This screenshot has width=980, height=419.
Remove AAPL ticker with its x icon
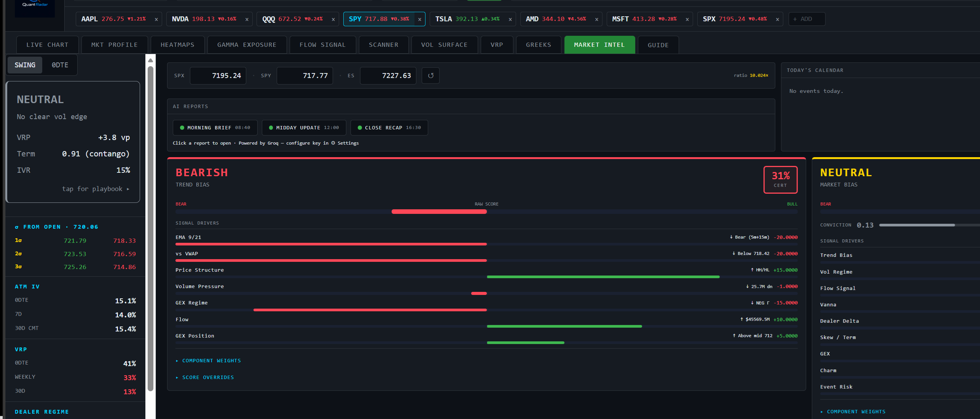point(156,19)
